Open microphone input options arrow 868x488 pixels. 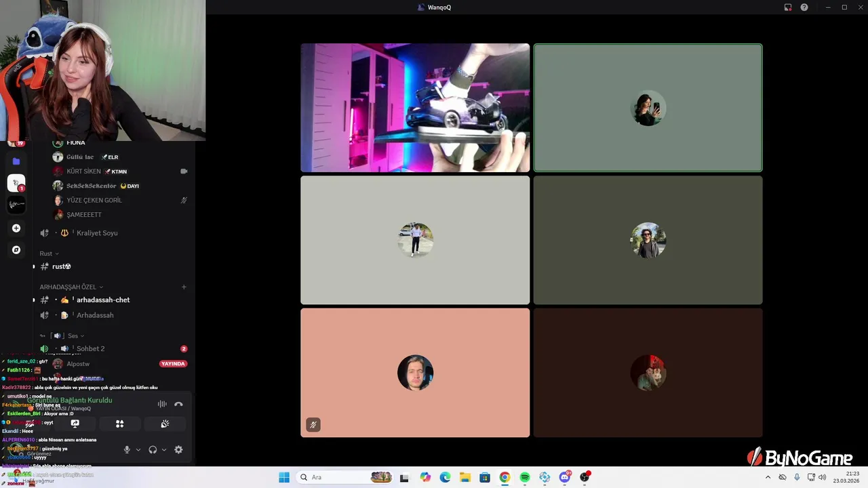point(138,449)
